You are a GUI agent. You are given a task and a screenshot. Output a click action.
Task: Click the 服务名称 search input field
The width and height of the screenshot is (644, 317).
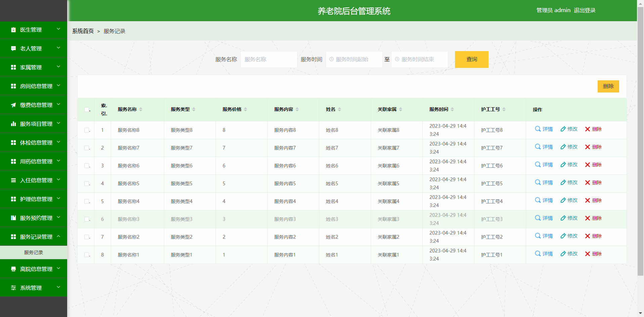269,60
